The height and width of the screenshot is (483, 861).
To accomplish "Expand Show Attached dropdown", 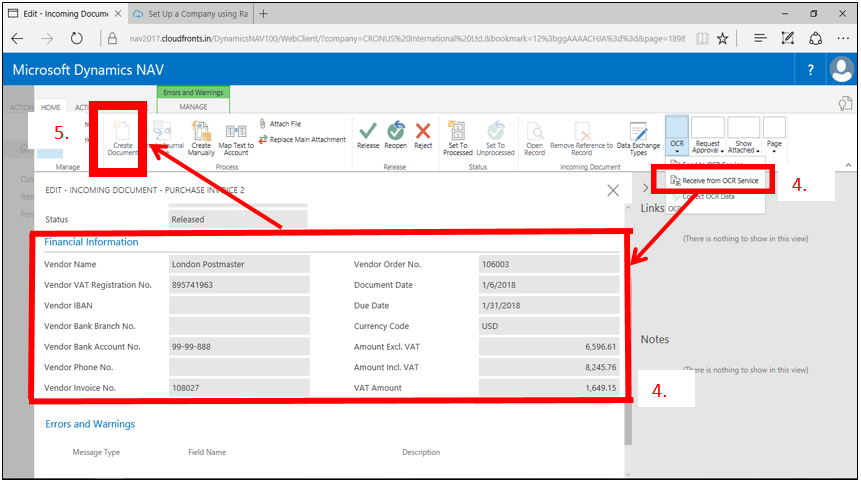I will (x=743, y=136).
